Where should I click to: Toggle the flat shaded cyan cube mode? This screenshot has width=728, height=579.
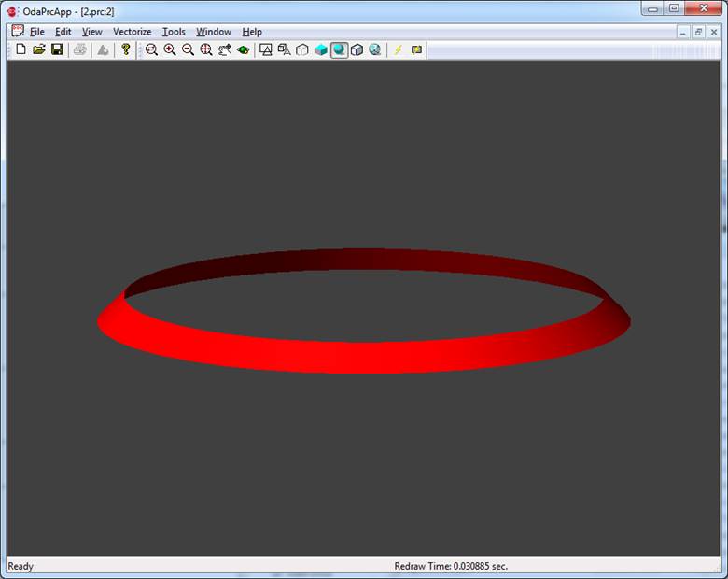tap(321, 49)
